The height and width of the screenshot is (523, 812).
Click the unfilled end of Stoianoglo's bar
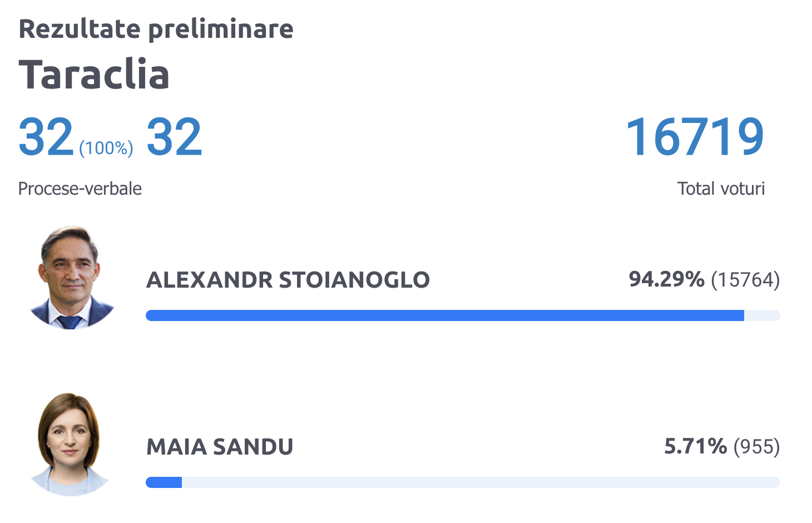pyautogui.click(x=762, y=315)
